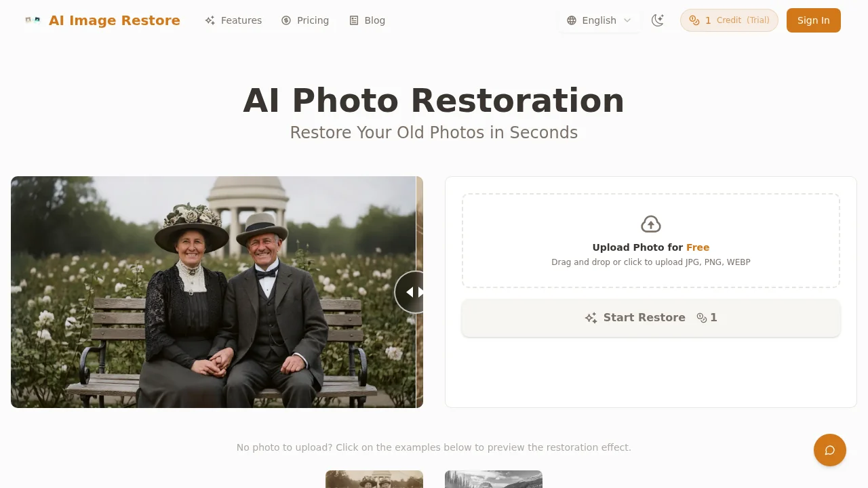Go to the Pricing page
The image size is (868, 488).
coord(313,20)
